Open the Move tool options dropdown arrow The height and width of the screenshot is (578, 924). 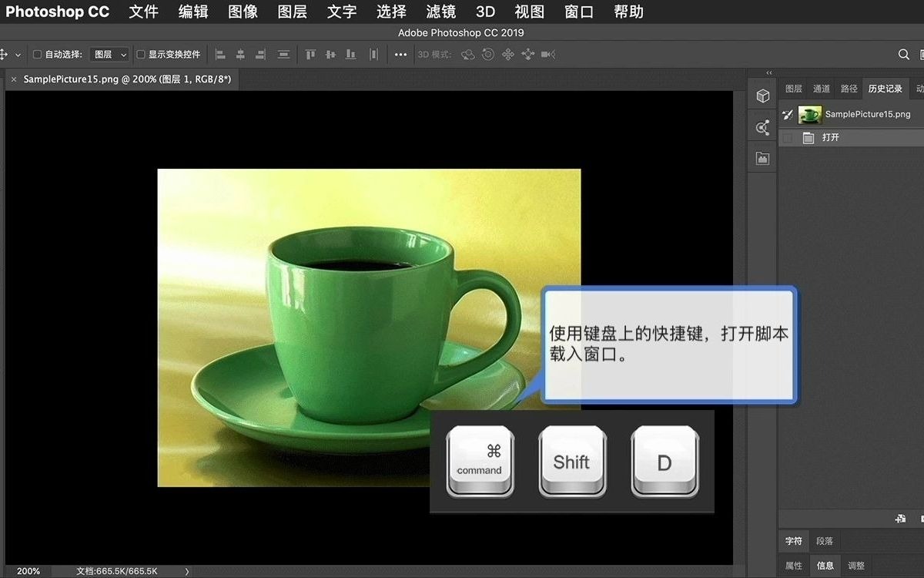[16, 54]
